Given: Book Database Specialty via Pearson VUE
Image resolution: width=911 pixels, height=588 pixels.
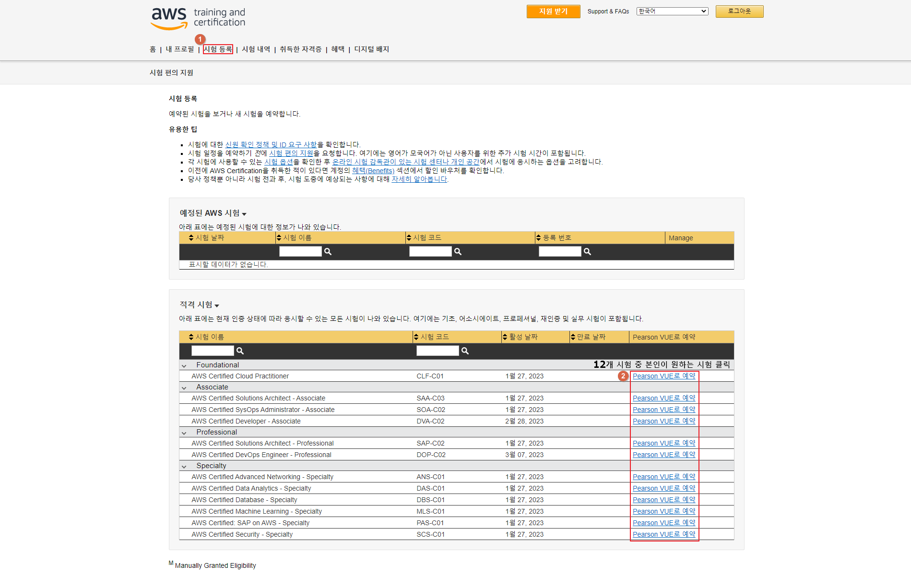Looking at the screenshot, I should coord(664,500).
